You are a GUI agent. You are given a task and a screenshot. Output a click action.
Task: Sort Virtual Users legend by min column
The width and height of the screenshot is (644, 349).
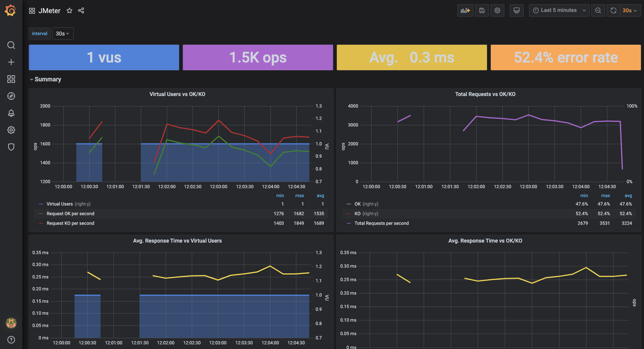click(280, 196)
